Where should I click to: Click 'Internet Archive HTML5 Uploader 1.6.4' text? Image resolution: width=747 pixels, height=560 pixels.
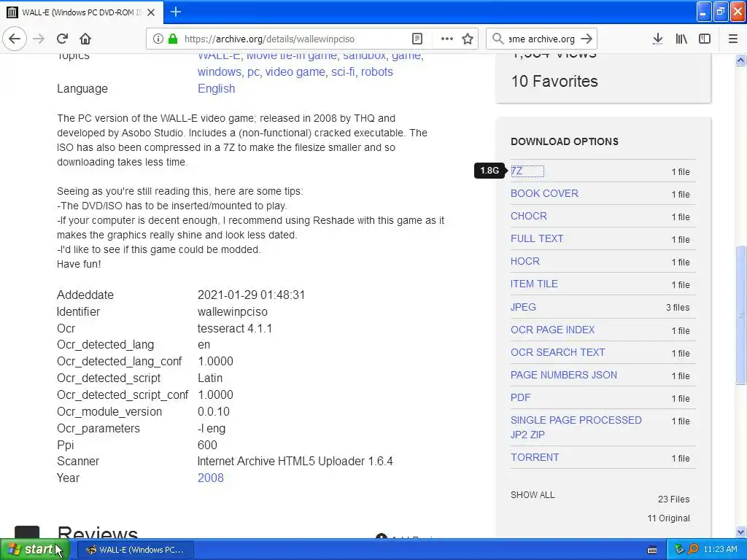click(x=295, y=461)
